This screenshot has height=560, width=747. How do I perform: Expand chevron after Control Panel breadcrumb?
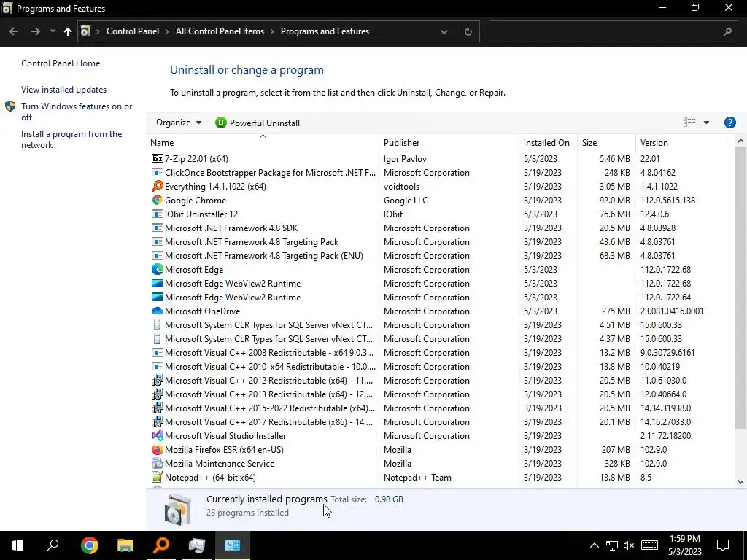click(x=167, y=31)
